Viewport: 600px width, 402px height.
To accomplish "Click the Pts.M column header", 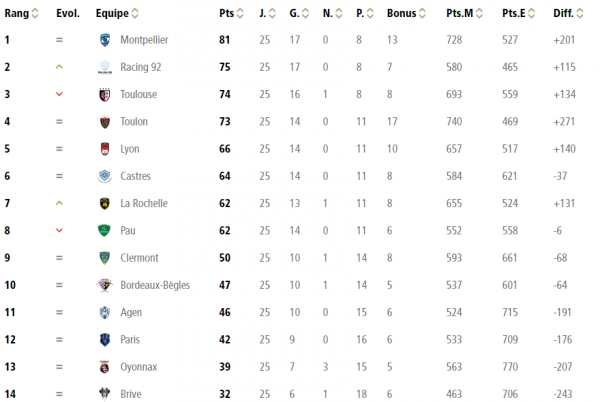I will [x=460, y=13].
